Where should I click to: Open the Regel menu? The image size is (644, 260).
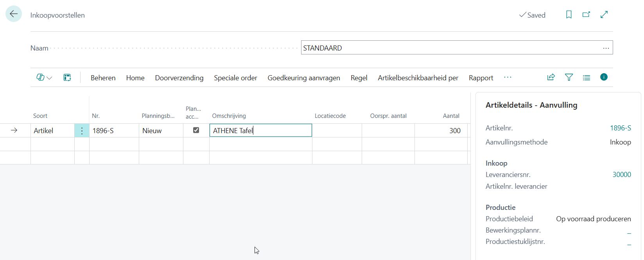359,78
